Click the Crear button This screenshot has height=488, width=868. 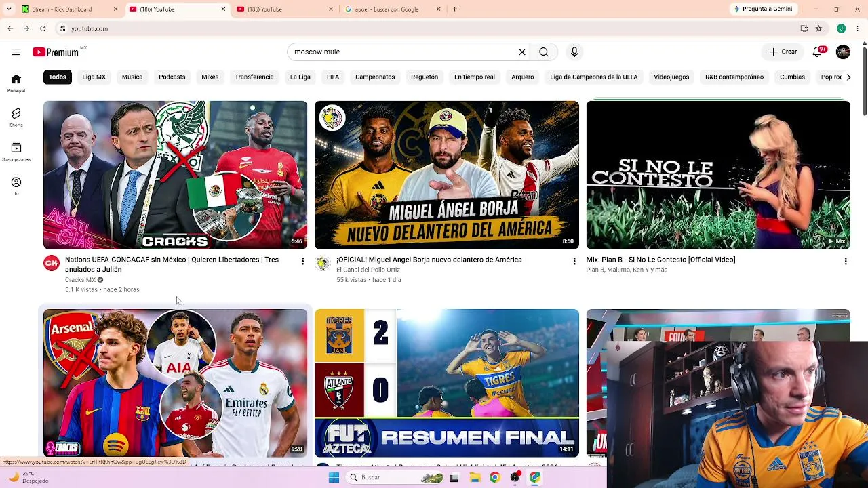783,52
